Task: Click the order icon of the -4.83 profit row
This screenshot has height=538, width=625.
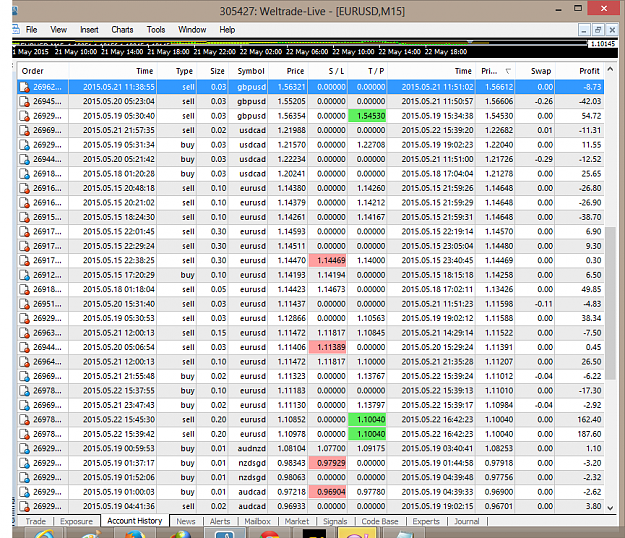Action: 25,304
